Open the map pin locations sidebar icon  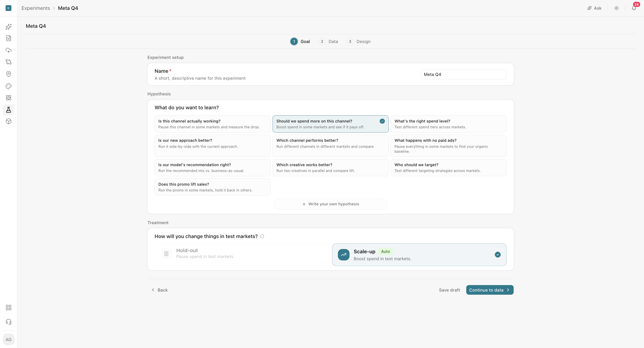(8, 74)
